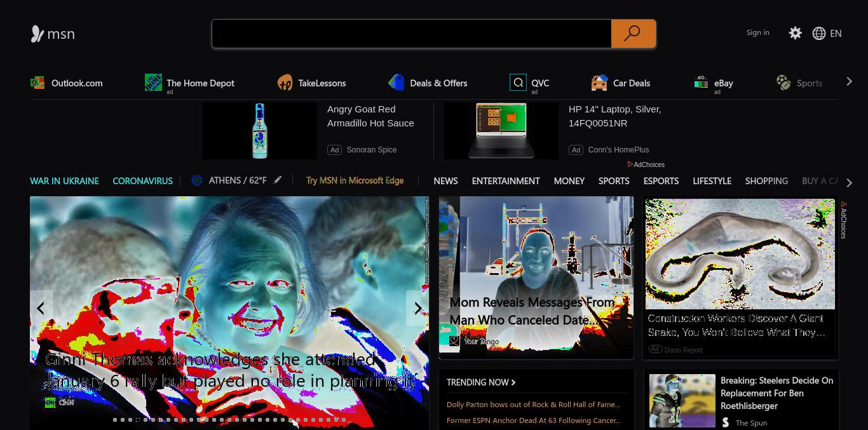Open the WAR IN UKRAINE tab
This screenshot has width=868, height=430.
pos(64,181)
